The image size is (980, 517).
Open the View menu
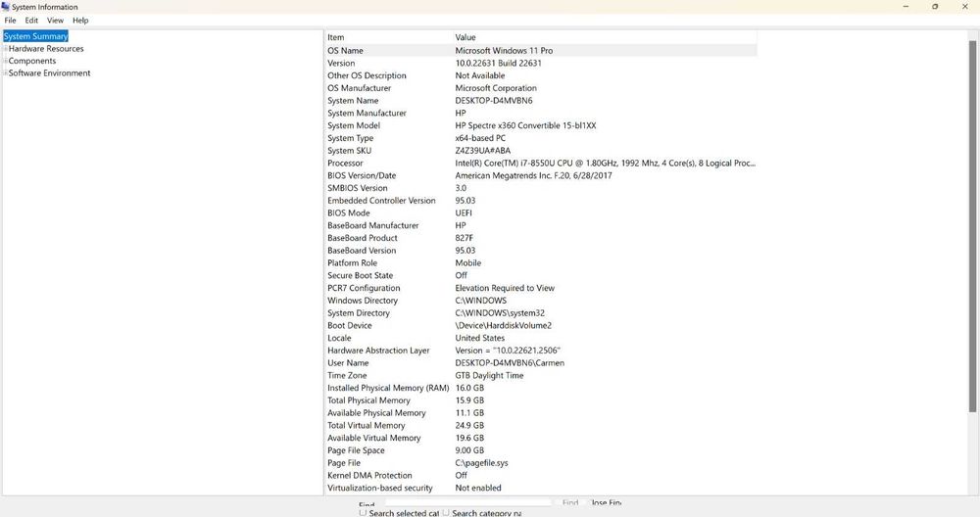pos(55,21)
